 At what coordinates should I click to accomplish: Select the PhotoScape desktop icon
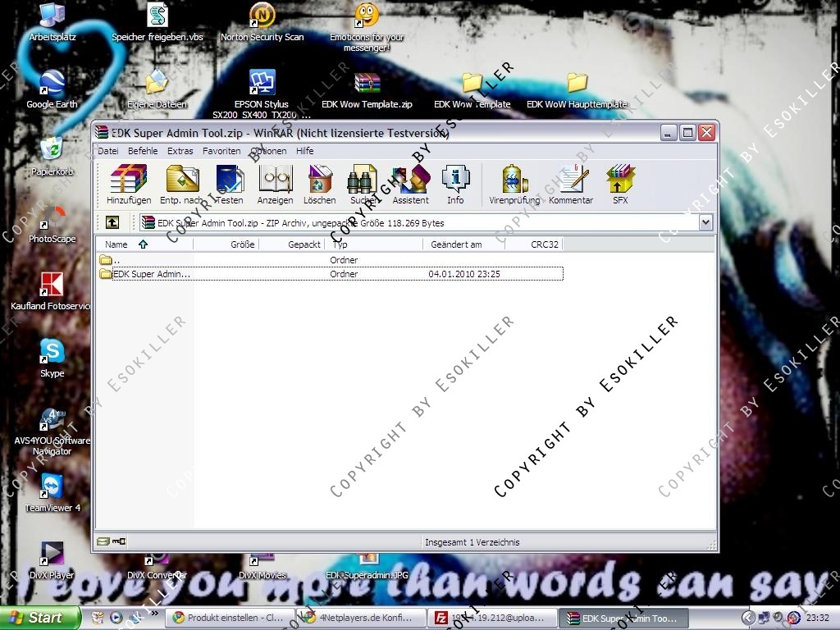[52, 224]
